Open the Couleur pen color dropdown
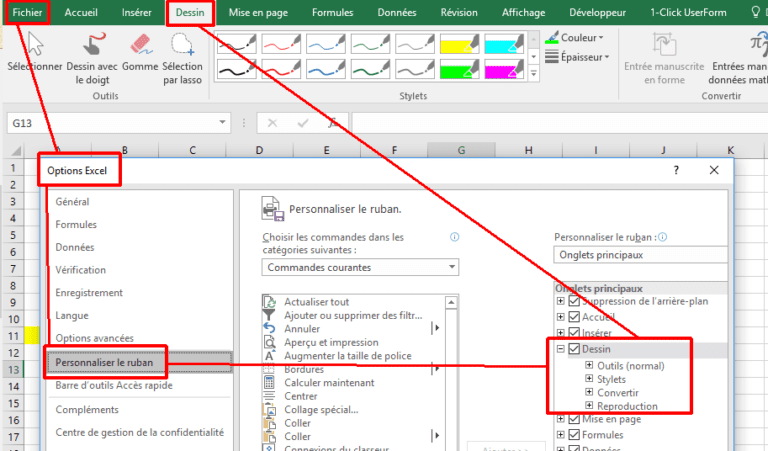Viewport: 768px width, 451px height. [578, 37]
